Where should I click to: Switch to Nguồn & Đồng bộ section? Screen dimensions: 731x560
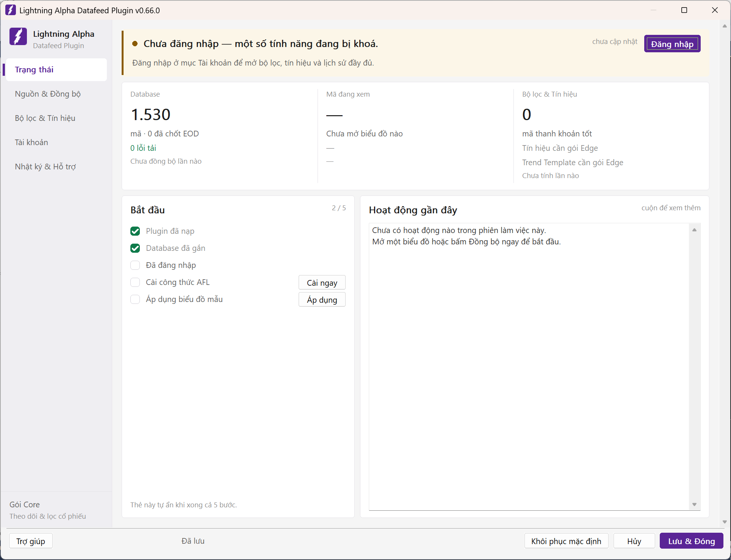coord(56,94)
